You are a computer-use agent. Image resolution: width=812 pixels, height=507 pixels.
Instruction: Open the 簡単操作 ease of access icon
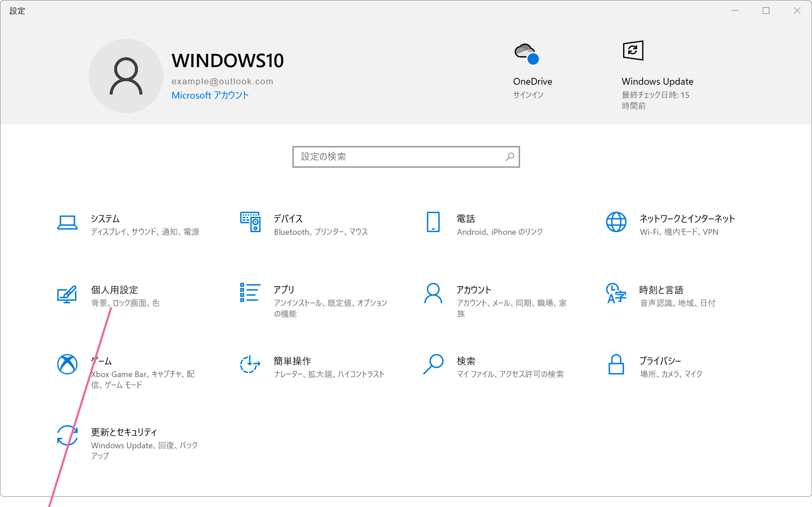pos(250,364)
